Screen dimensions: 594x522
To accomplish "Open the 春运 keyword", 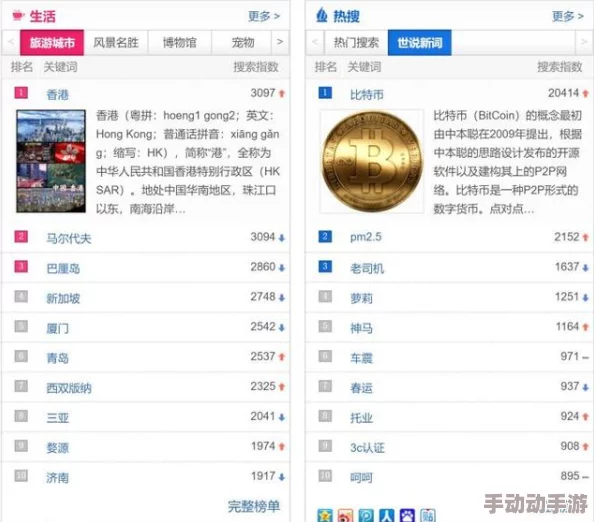I will click(x=361, y=388).
